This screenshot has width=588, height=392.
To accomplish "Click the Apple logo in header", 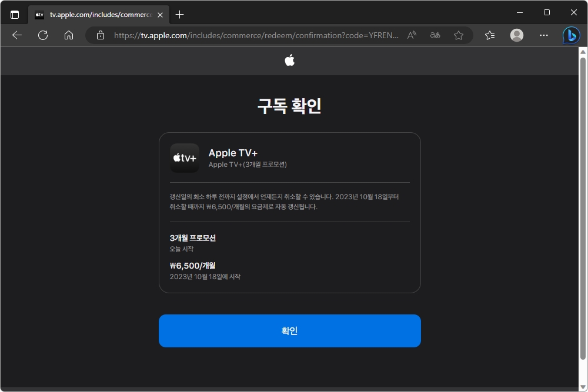I will [x=289, y=60].
